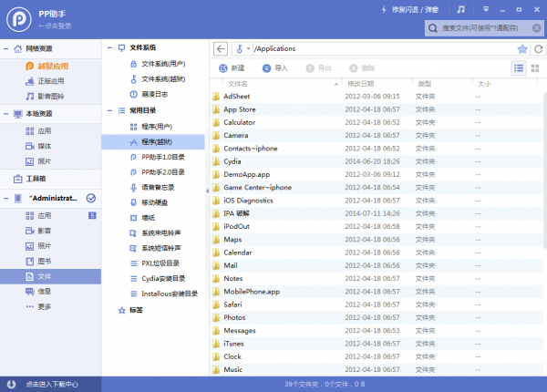Viewport: 547px width, 392px height.
Task: Click the 导入 button
Action: [275, 68]
